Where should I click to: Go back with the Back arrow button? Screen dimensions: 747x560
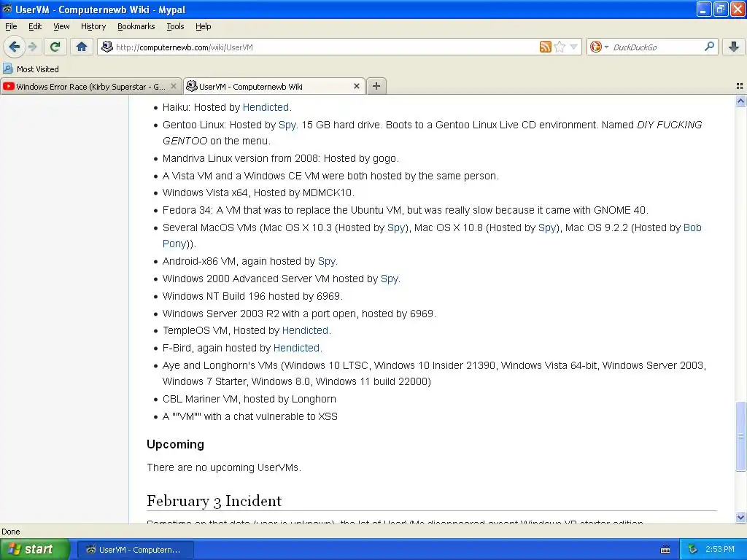[14, 47]
